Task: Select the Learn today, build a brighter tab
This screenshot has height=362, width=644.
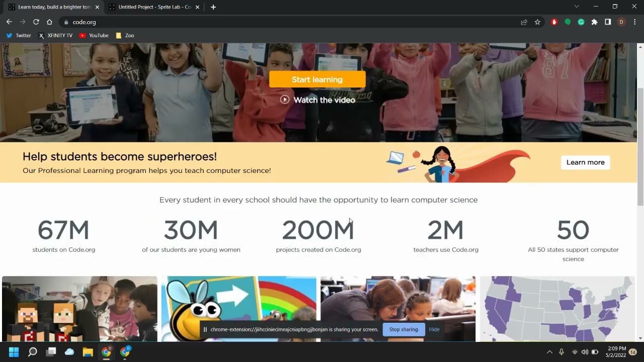Action: pos(54,7)
